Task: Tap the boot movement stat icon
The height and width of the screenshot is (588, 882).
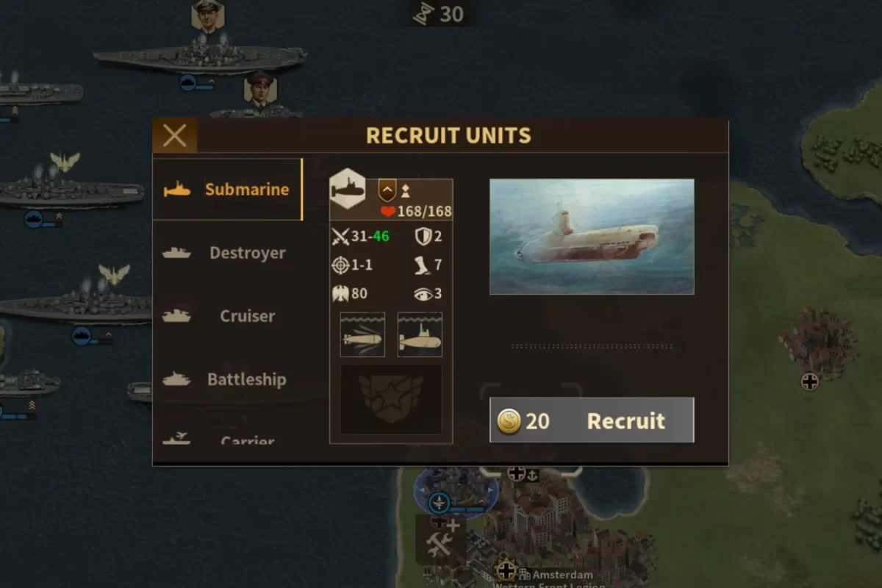Action: point(423,265)
